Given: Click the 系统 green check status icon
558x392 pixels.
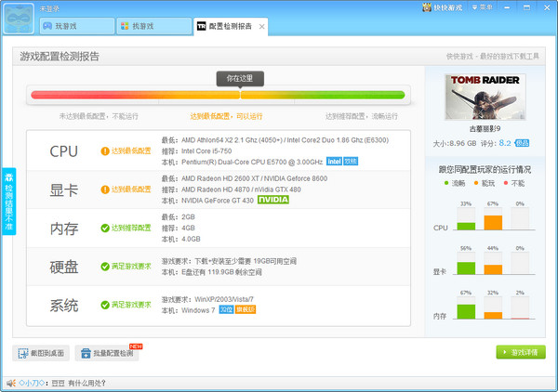Looking at the screenshot, I should 105,305.
